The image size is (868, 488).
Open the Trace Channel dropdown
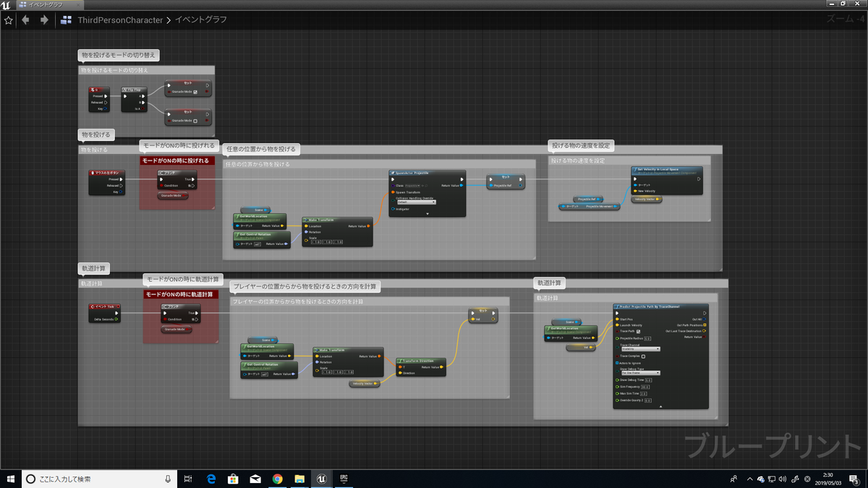pos(640,348)
